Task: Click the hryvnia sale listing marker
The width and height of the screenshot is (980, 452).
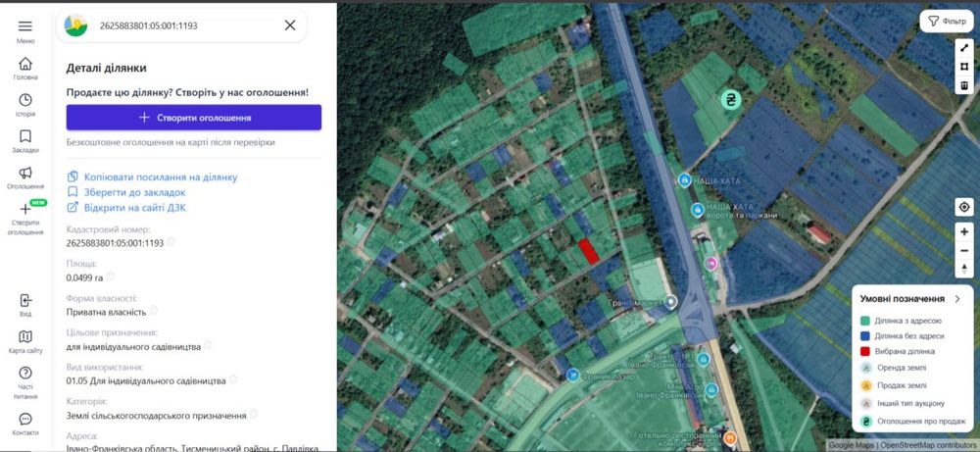Action: (x=730, y=99)
